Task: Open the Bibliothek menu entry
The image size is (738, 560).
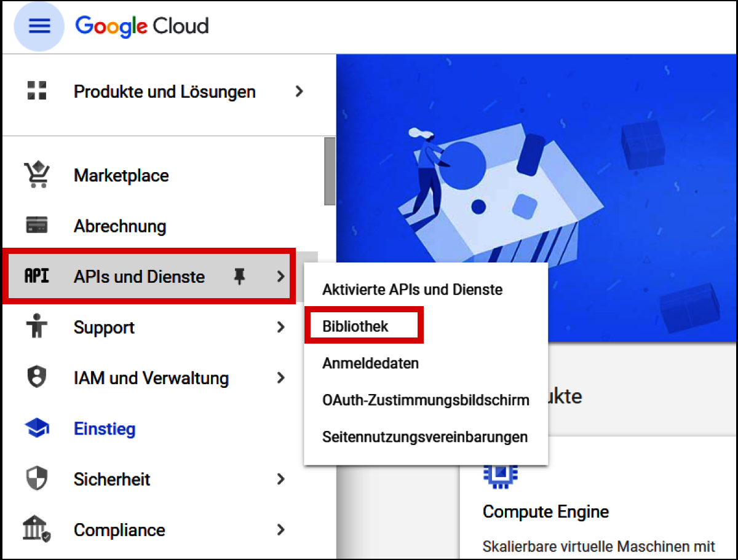Action: coord(362,325)
